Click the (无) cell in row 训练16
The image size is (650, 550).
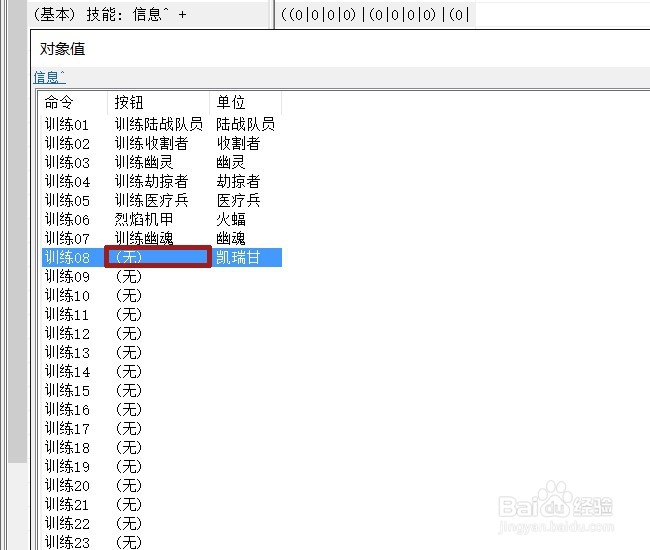(x=129, y=410)
